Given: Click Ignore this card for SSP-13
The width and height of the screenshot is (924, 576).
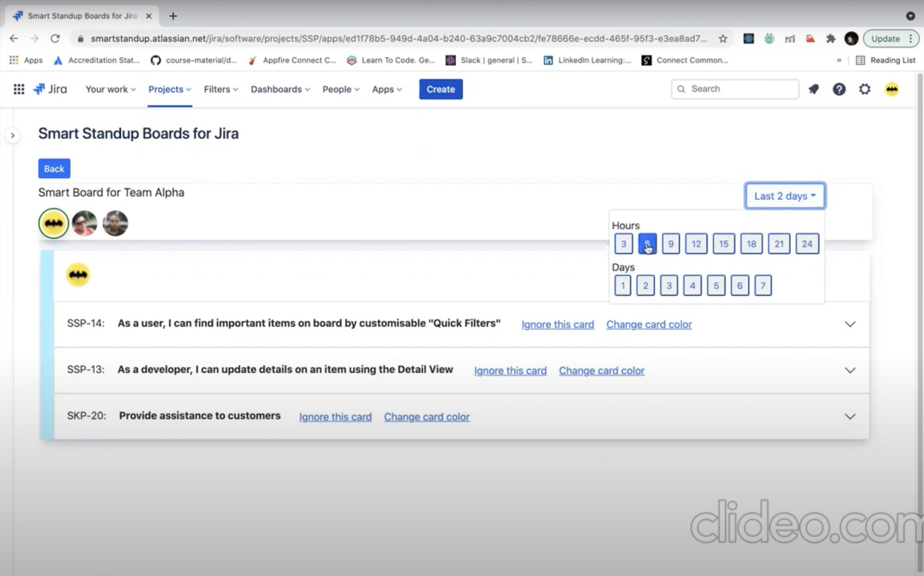Looking at the screenshot, I should tap(510, 370).
